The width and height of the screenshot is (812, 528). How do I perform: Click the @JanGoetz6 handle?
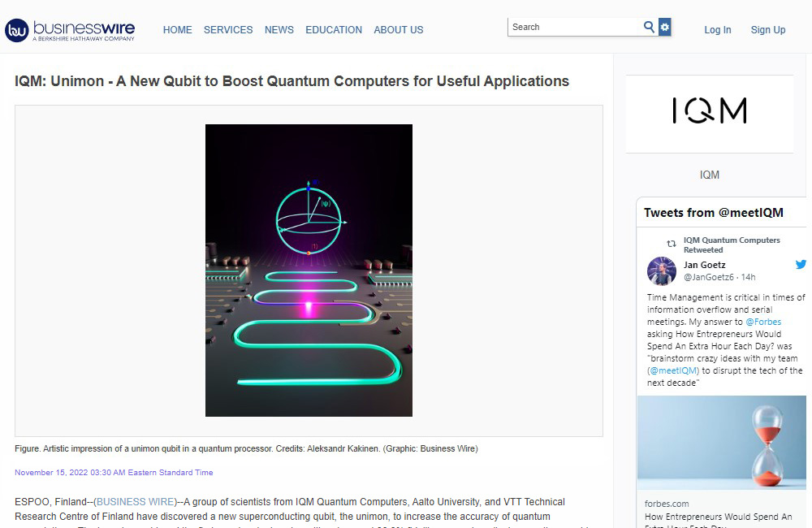[708, 277]
